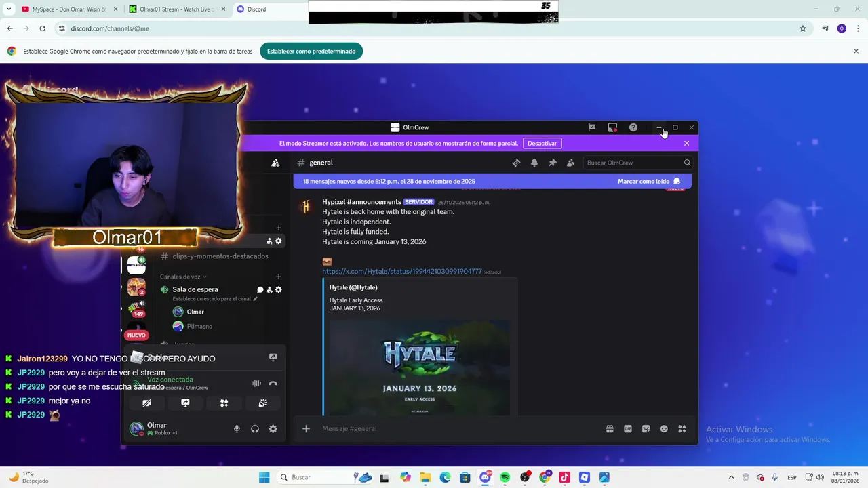The width and height of the screenshot is (868, 488).
Task: Show hidden system tray icons chevron
Action: tap(731, 477)
